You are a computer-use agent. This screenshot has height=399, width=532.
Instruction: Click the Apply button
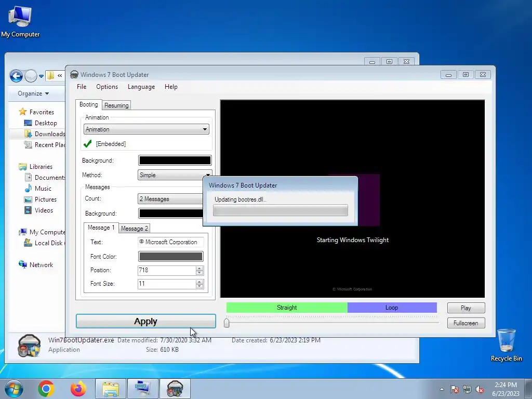tap(146, 321)
